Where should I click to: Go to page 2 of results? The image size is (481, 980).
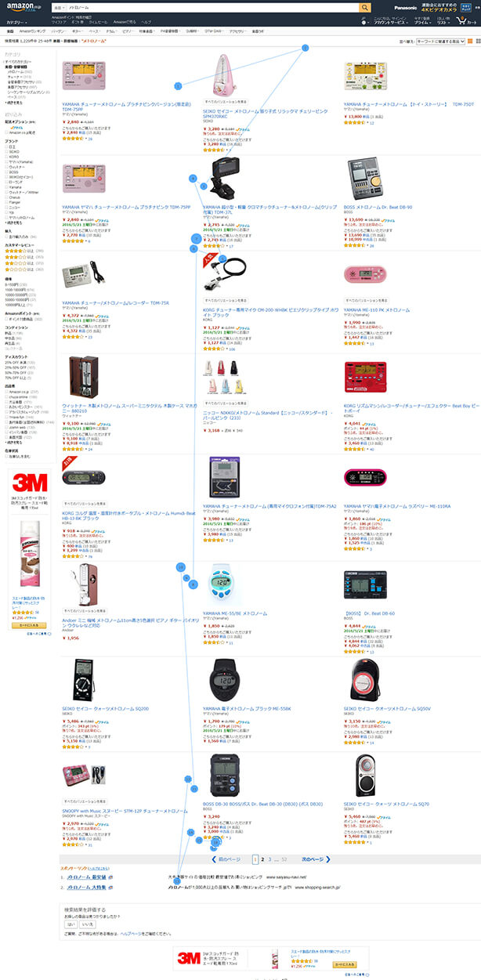[x=262, y=859]
